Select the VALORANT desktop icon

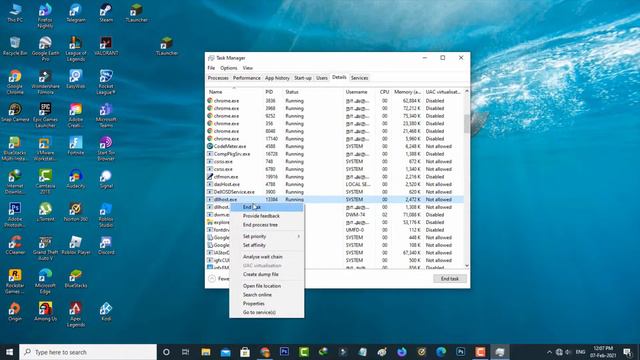point(106,46)
